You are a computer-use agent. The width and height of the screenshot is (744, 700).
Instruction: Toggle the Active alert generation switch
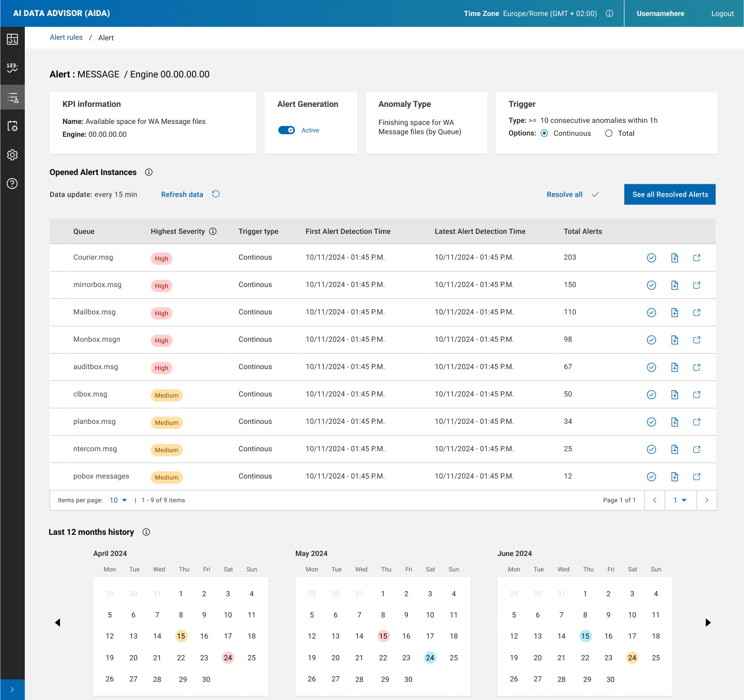tap(287, 130)
